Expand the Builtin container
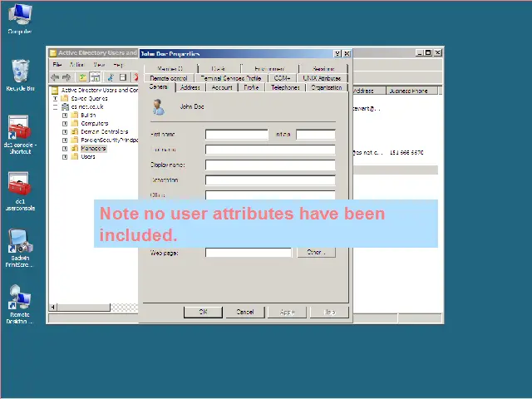532x399 pixels. (x=65, y=116)
